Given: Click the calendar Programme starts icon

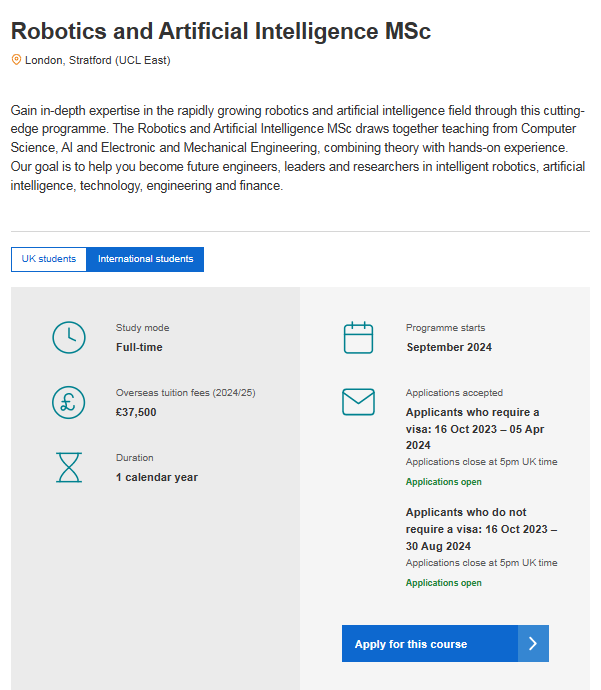Looking at the screenshot, I should tap(358, 337).
